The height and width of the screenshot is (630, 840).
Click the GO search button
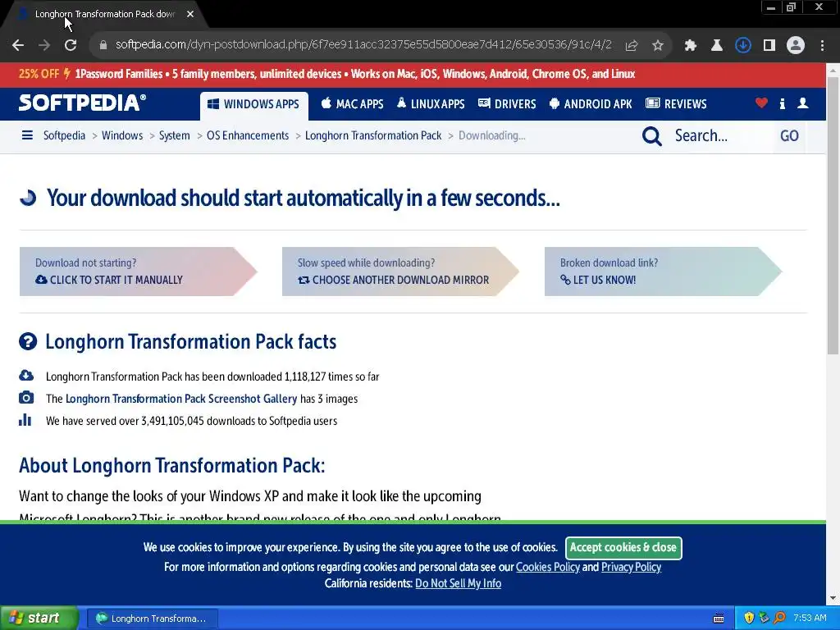point(789,136)
